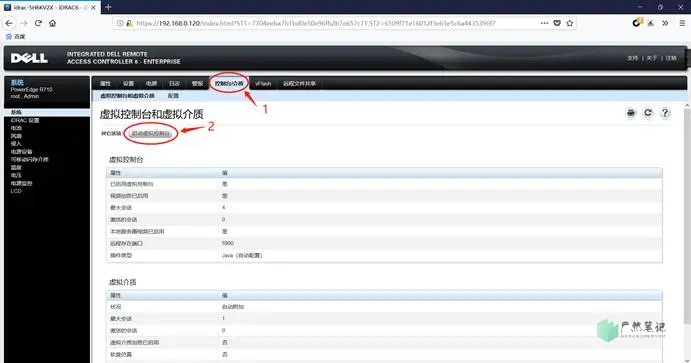Viewport: 691px width, 363px height.
Task: Switch to the 电源 tab
Action: tap(151, 83)
